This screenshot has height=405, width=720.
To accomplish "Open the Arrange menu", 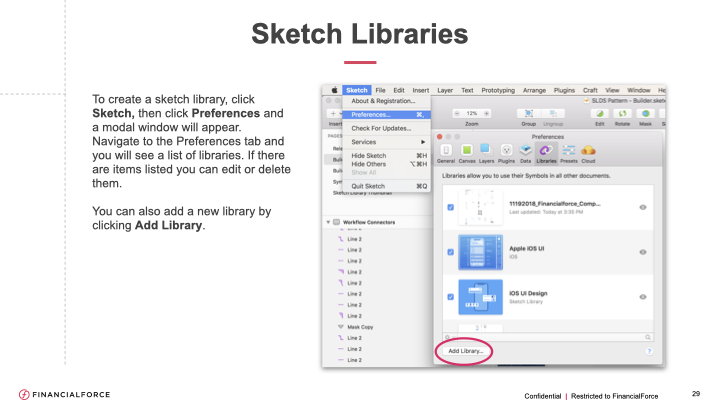I will [534, 90].
